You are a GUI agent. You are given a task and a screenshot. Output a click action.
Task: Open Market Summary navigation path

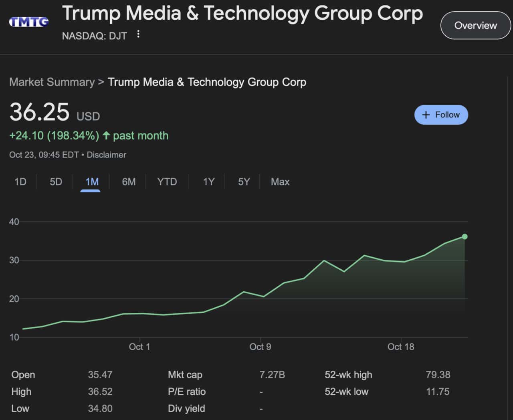(x=52, y=82)
